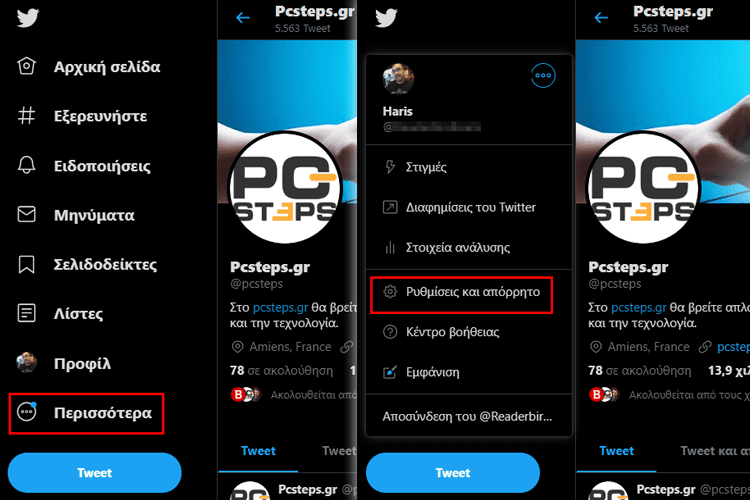Open Σελιδοδείκτες bookmark icon
The width and height of the screenshot is (750, 500).
26,264
